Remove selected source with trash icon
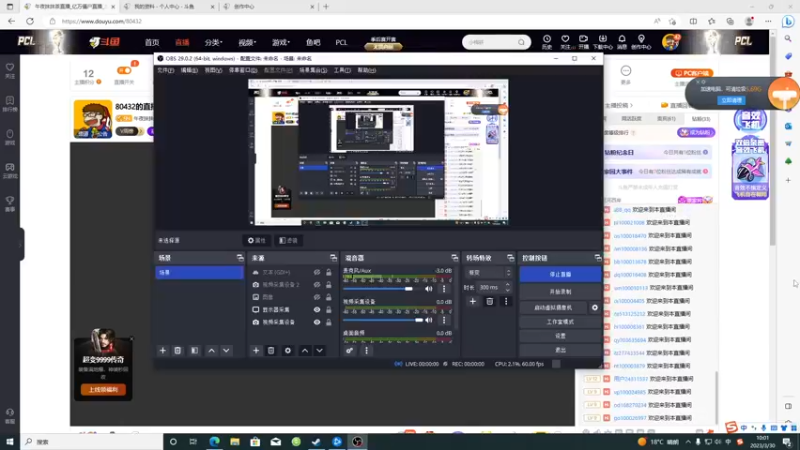Screen dimensions: 800x450 point(271,351)
